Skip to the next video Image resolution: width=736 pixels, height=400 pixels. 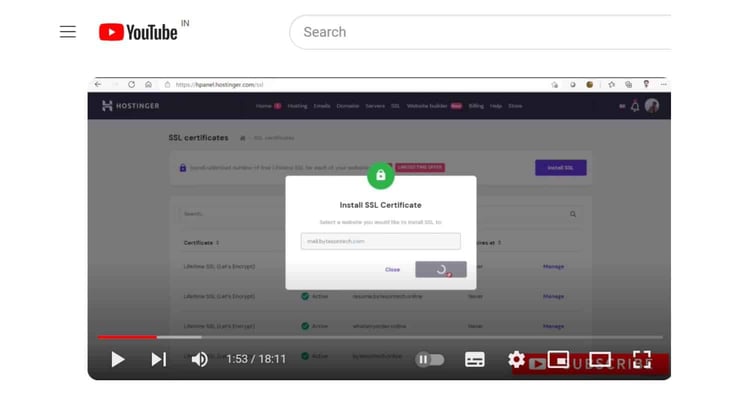tap(159, 360)
